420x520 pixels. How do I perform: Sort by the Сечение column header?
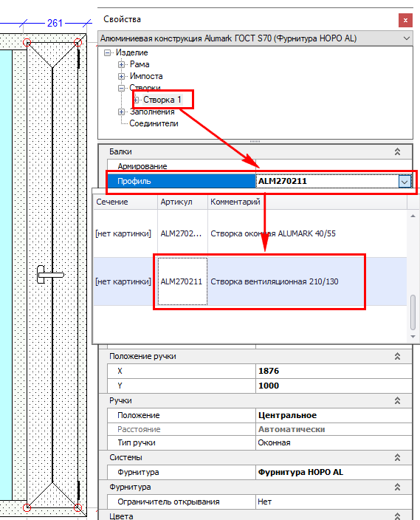125,202
